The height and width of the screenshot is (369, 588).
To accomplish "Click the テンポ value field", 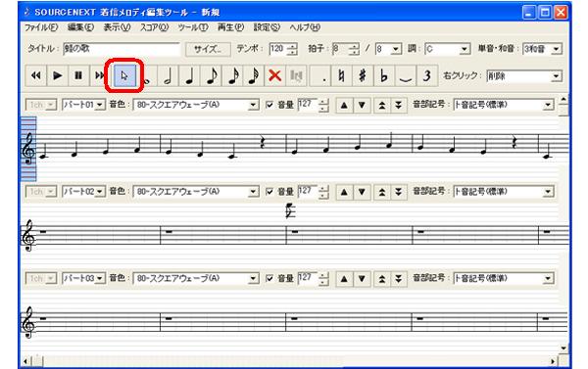I will tap(277, 49).
